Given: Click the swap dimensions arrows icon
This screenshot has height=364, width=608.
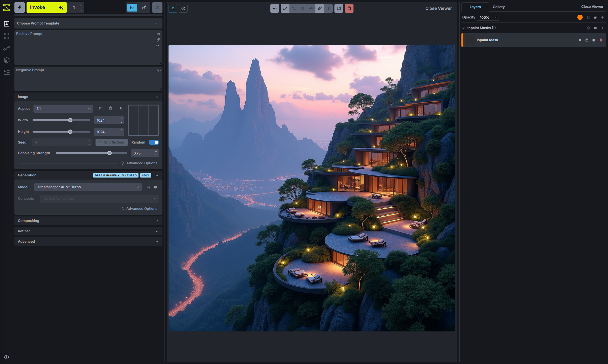Looking at the screenshot, I should [100, 108].
